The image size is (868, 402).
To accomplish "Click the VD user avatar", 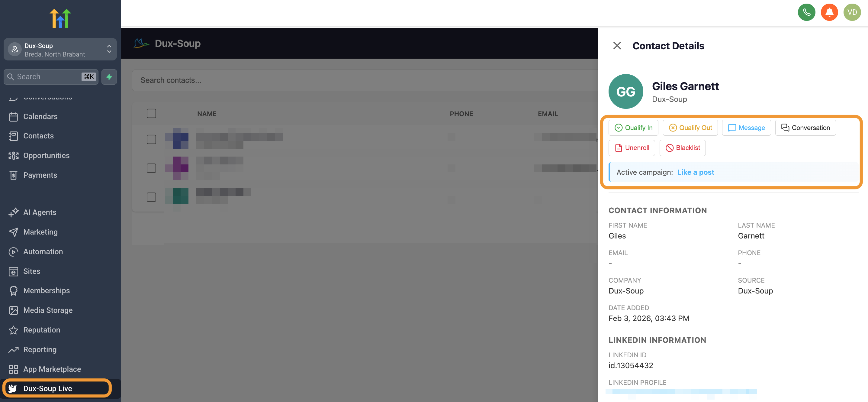I will [852, 12].
